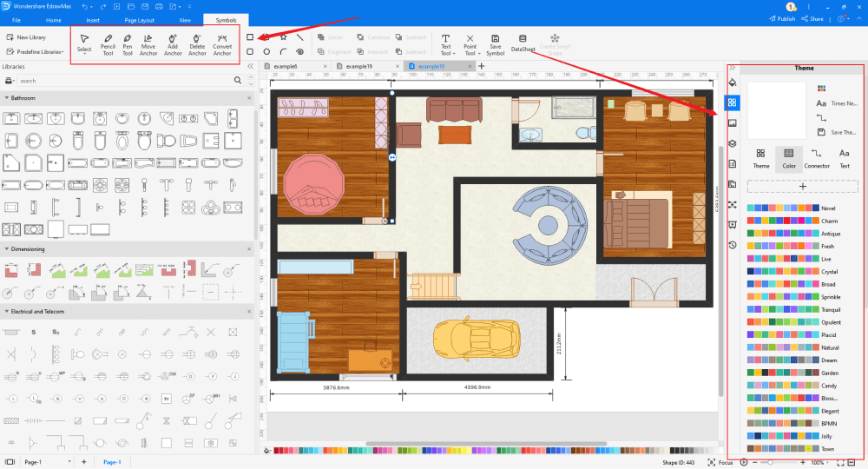Click the Save Symbol button
The image size is (868, 469).
tap(495, 45)
